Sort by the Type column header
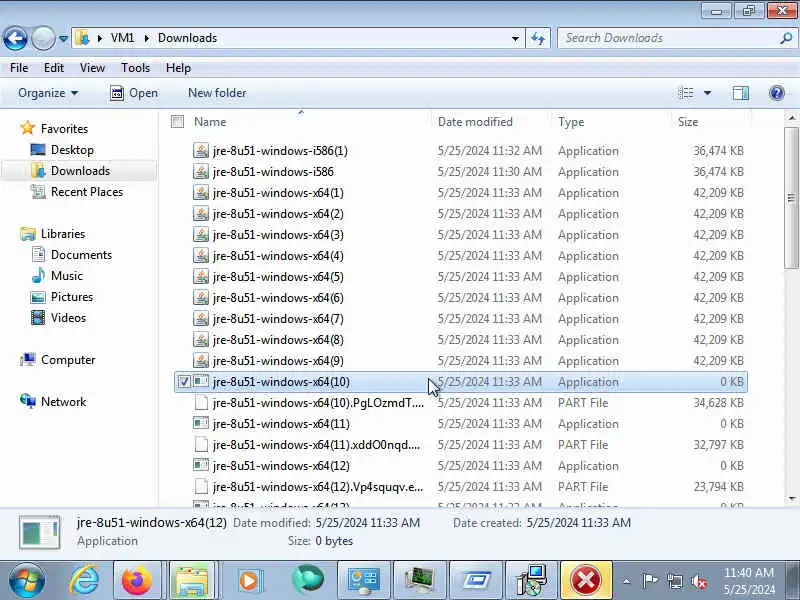This screenshot has height=600, width=800. (x=571, y=122)
